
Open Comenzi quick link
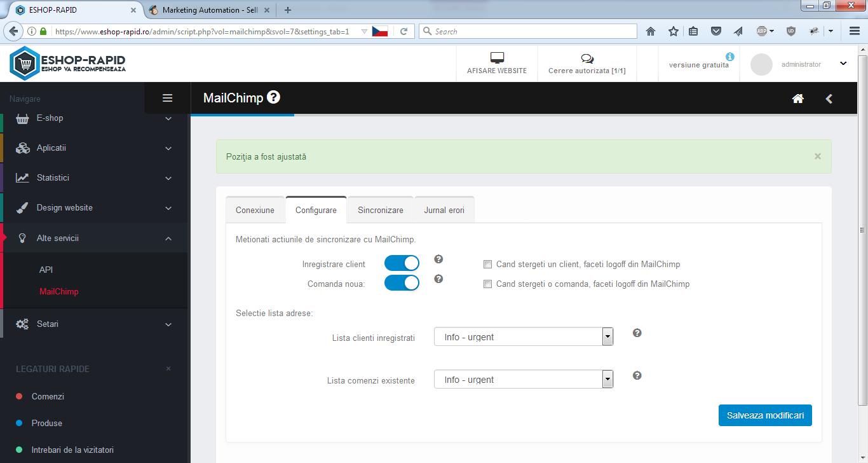(x=48, y=396)
